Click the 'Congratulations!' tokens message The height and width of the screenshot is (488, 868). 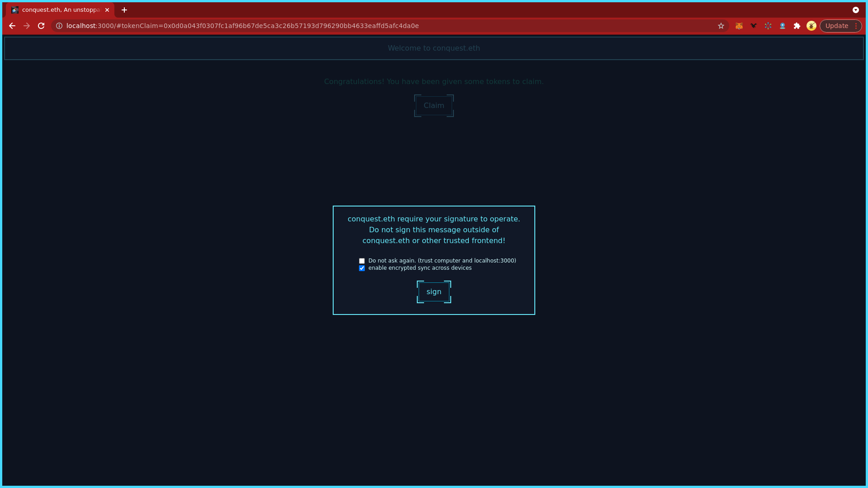[x=434, y=82]
